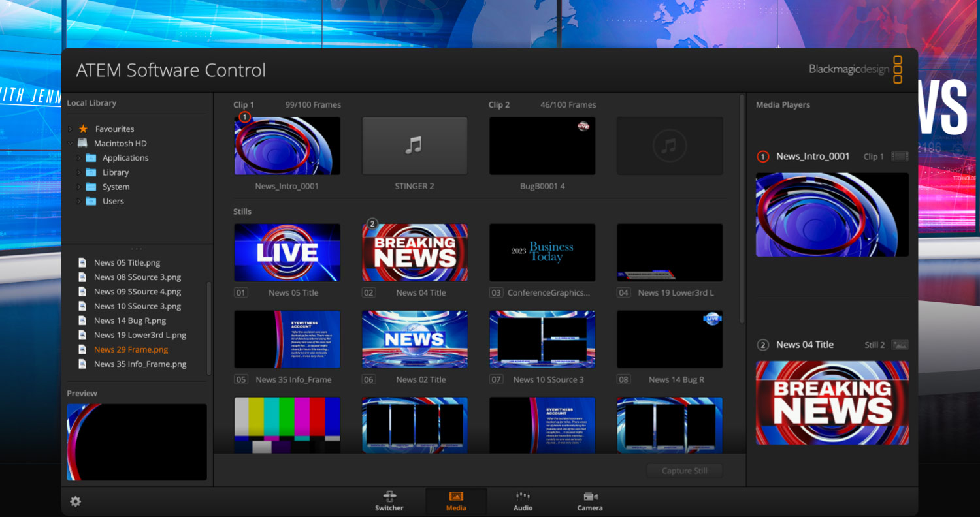Select the BREAKING NEWS still thumbnail
This screenshot has width=980, height=517.
pyautogui.click(x=414, y=253)
